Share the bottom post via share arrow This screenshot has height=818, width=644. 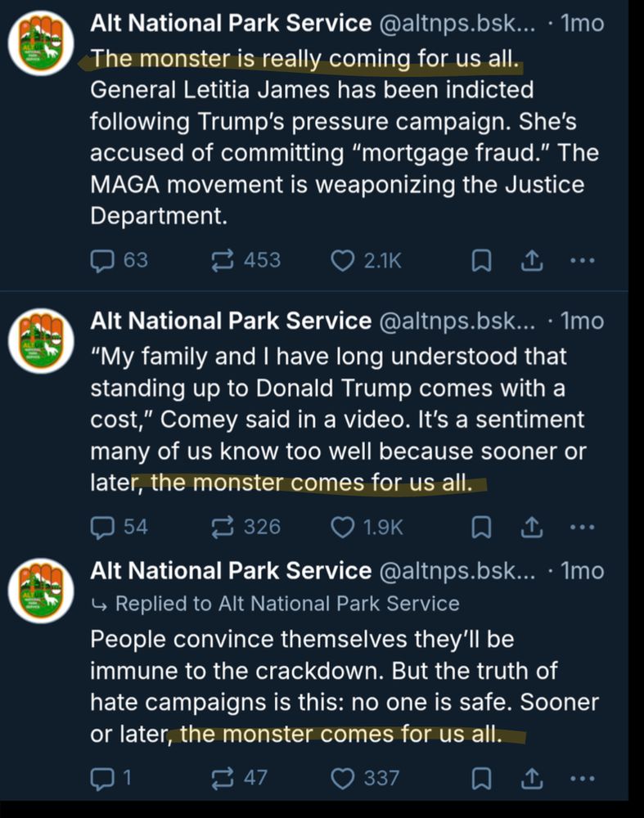tap(531, 778)
